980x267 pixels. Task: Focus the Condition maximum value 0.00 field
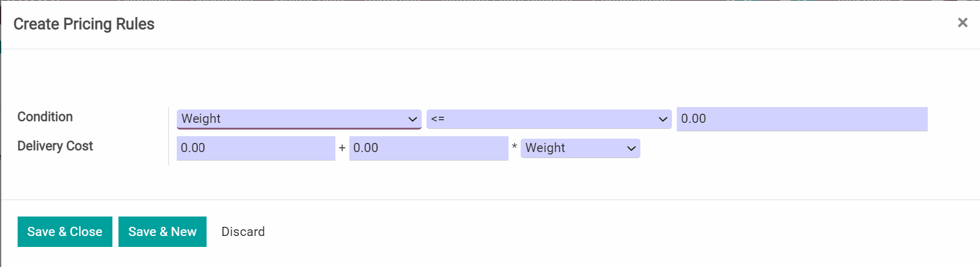(x=801, y=119)
